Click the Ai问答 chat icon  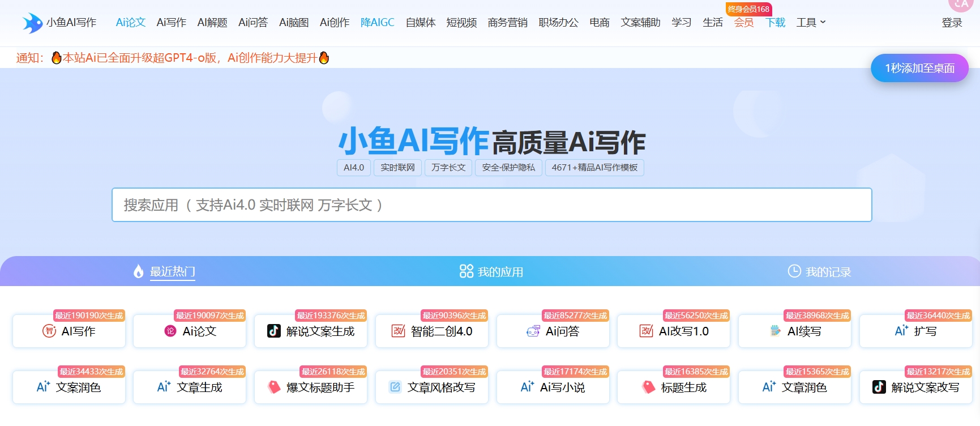coord(533,331)
